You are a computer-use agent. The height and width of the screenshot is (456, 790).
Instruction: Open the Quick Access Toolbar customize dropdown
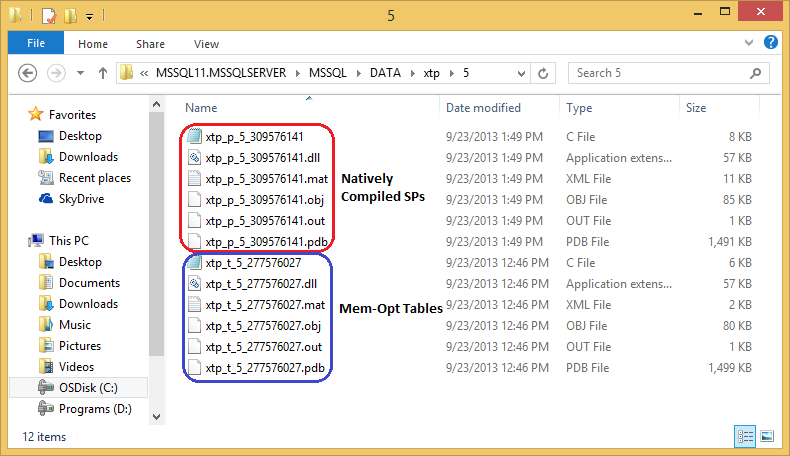click(89, 17)
